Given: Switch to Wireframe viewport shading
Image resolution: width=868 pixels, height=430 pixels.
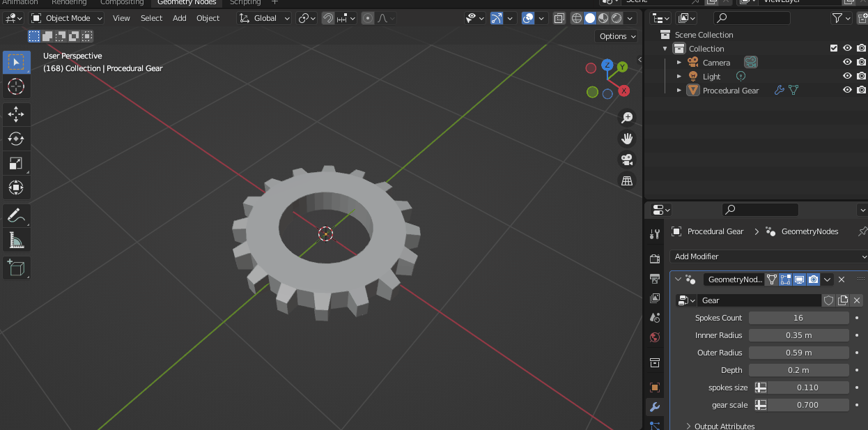Looking at the screenshot, I should coord(577,18).
